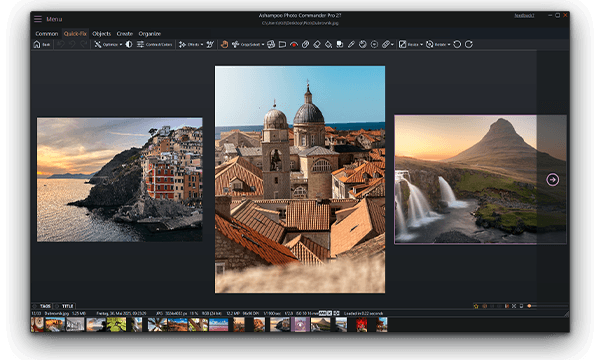Toggle the TAGS panel button
The width and height of the screenshot is (600, 360).
pyautogui.click(x=45, y=306)
